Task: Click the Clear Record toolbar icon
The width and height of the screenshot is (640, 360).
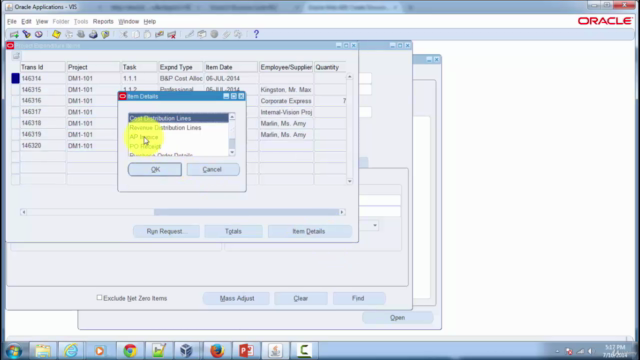Action: click(x=160, y=34)
